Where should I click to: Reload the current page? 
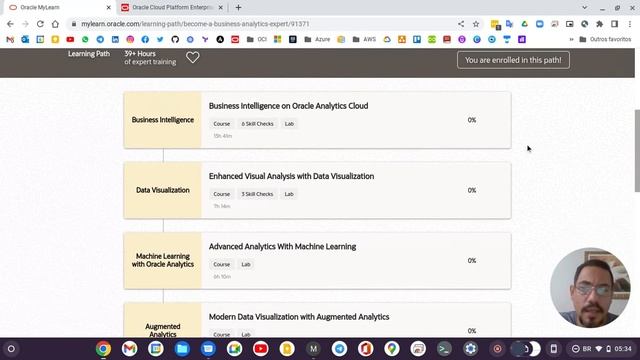pos(40,24)
